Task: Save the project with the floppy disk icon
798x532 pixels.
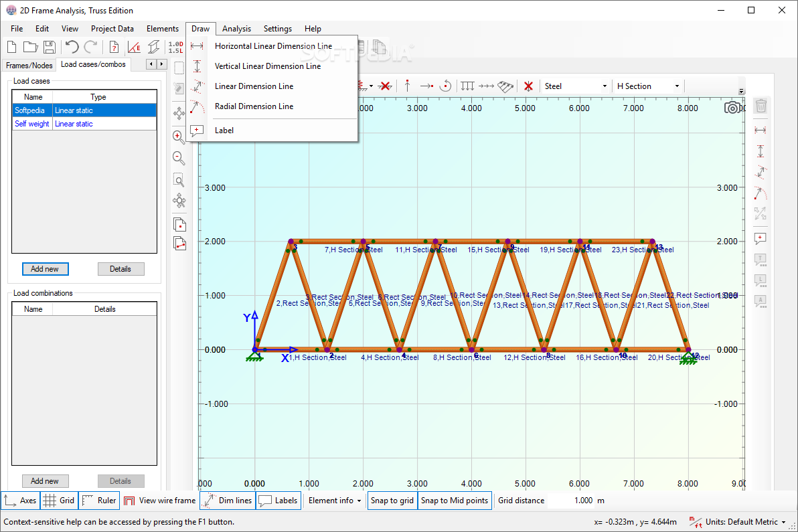Action: tap(50, 48)
